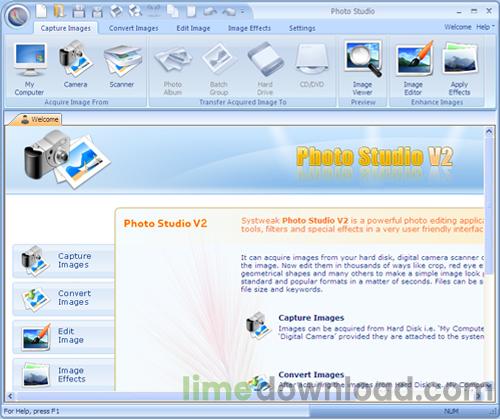500x420 pixels.
Task: Click the Copy icon in quick toolbar
Action: (173, 11)
